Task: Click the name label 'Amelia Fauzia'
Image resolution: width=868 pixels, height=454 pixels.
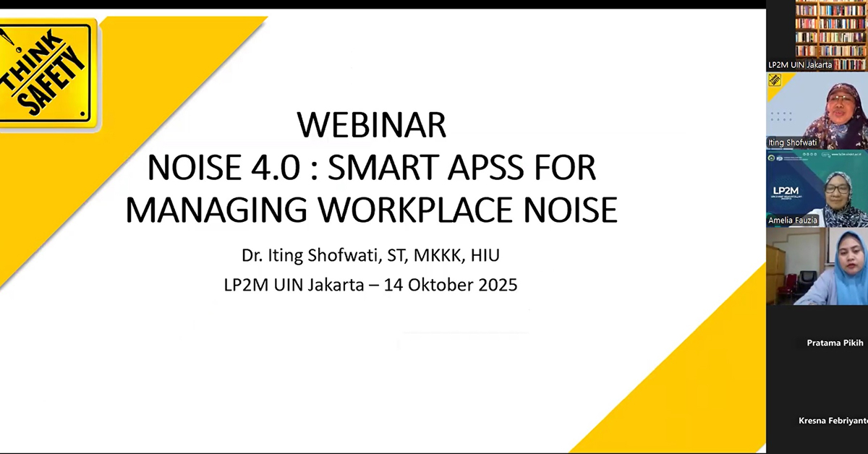Action: 793,220
